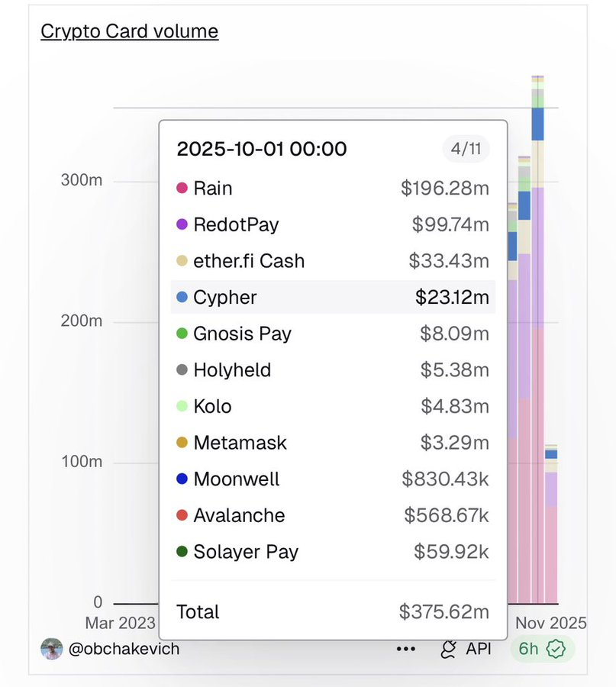The height and width of the screenshot is (687, 616).
Task: Toggle the Solayer Pay series visibility
Action: (245, 552)
